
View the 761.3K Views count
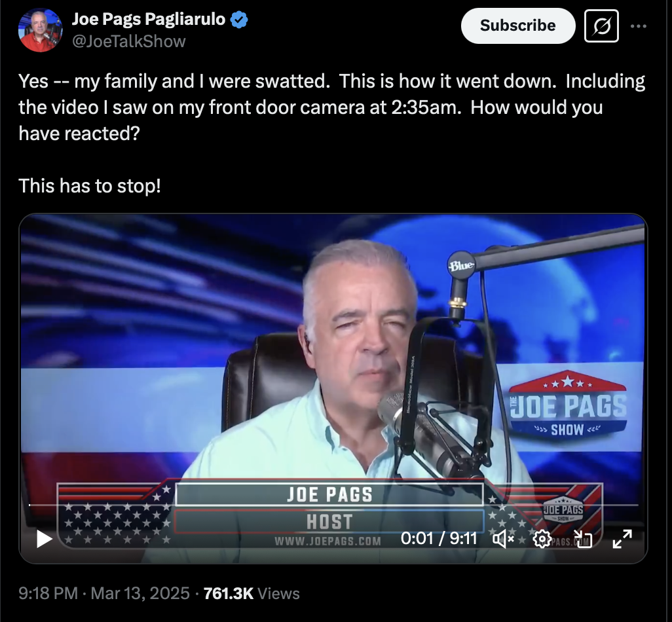252,593
